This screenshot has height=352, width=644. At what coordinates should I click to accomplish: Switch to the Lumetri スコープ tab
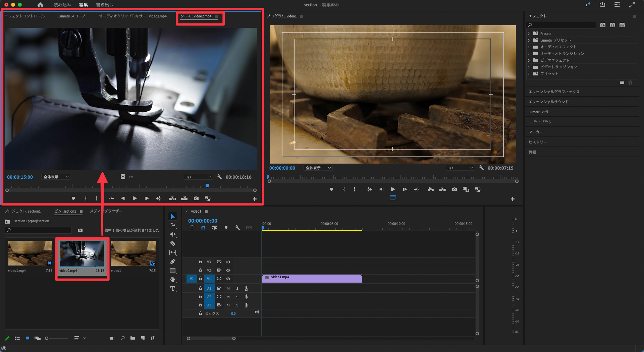71,16
